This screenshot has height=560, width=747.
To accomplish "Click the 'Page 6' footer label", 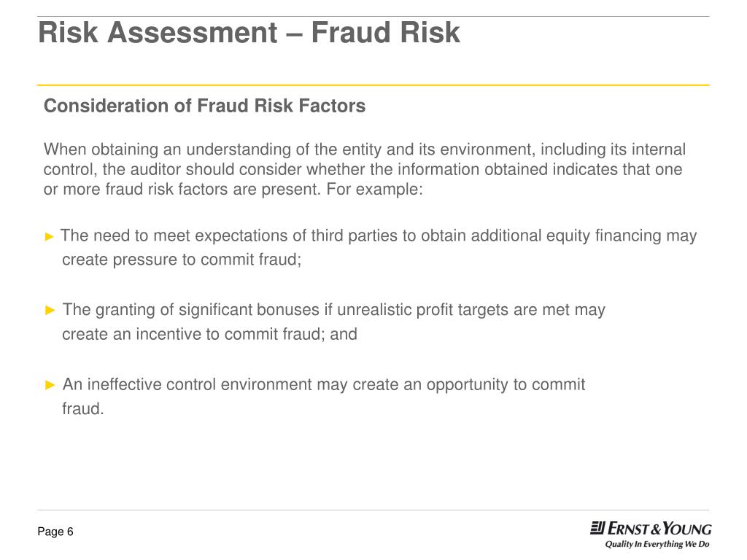I will pos(55,532).
